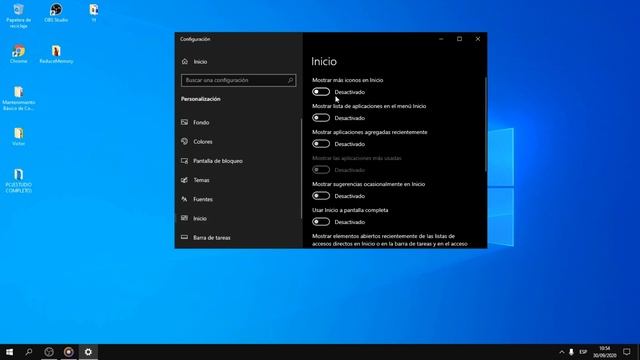
Task: Click the settings content vertical scrollbar
Action: click(x=485, y=124)
